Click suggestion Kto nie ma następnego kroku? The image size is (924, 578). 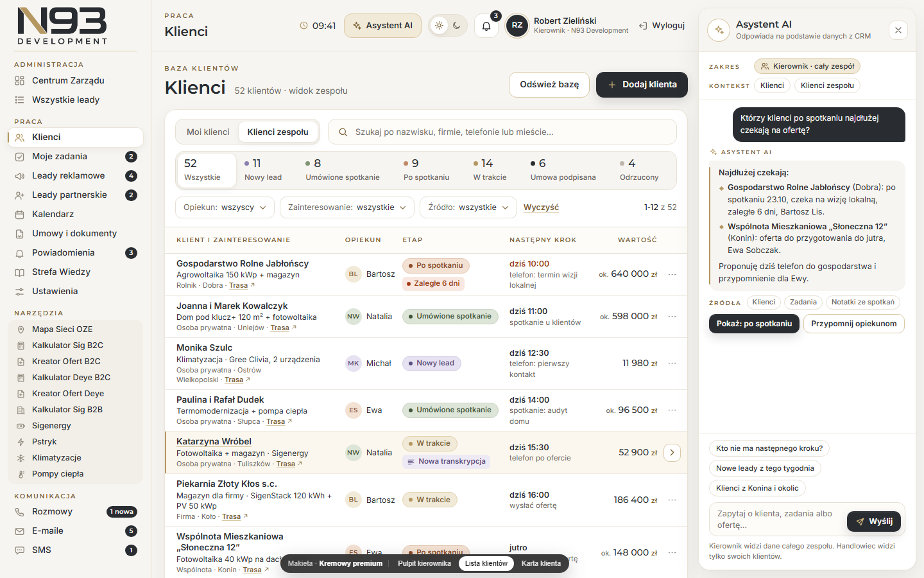769,448
